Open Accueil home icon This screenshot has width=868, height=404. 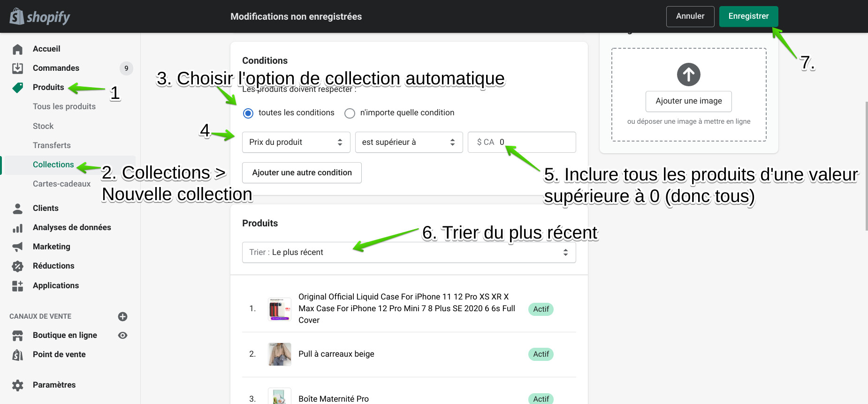(18, 49)
